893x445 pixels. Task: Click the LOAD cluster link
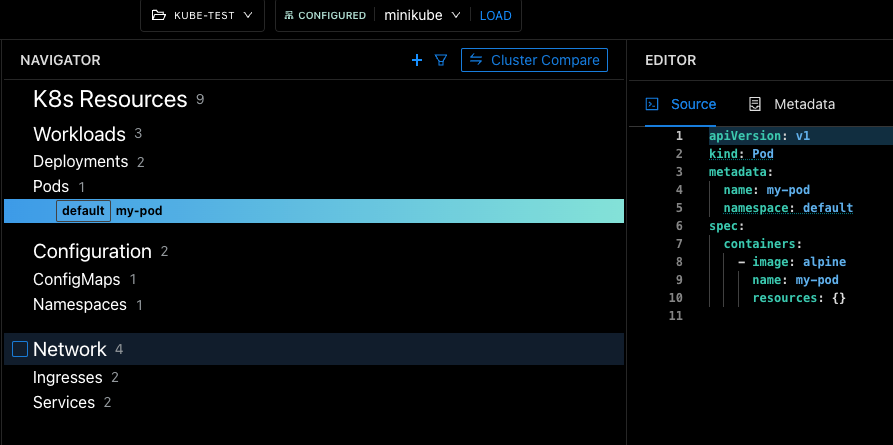click(x=495, y=16)
